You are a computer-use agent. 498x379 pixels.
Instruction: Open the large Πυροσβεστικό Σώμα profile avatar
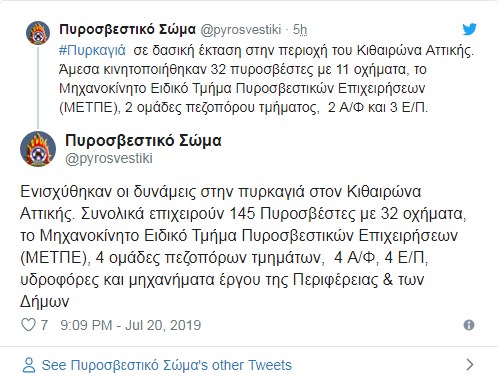[38, 149]
